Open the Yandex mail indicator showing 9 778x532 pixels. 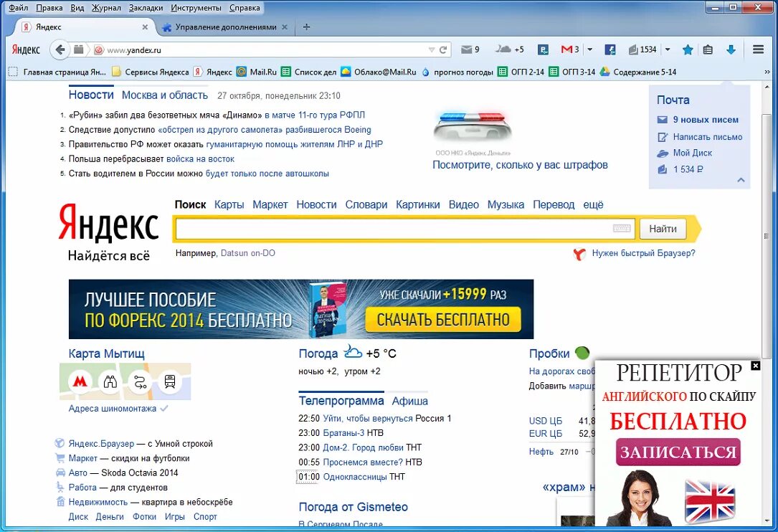[x=470, y=49]
